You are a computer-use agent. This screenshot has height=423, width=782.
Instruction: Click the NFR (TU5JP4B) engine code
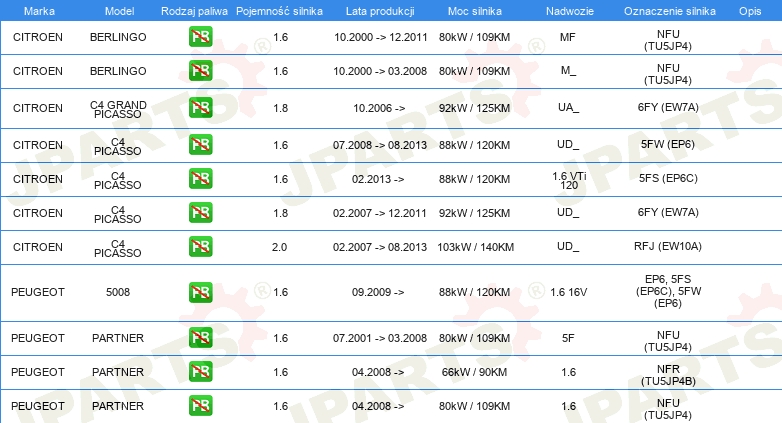668,375
